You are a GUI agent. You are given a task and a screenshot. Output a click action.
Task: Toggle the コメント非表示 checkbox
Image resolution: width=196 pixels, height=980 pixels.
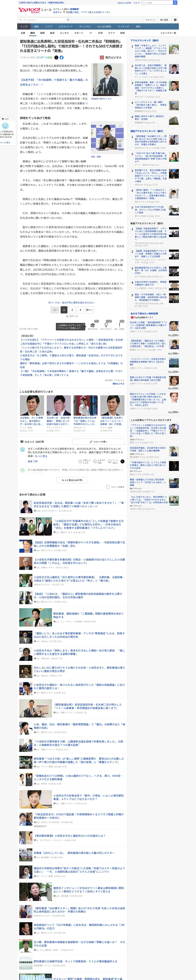pyautogui.click(x=108, y=487)
